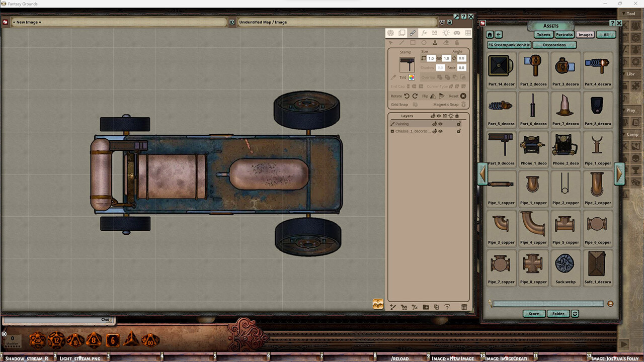Go to previous assets page arrow
This screenshot has width=644, height=362.
tap(482, 173)
